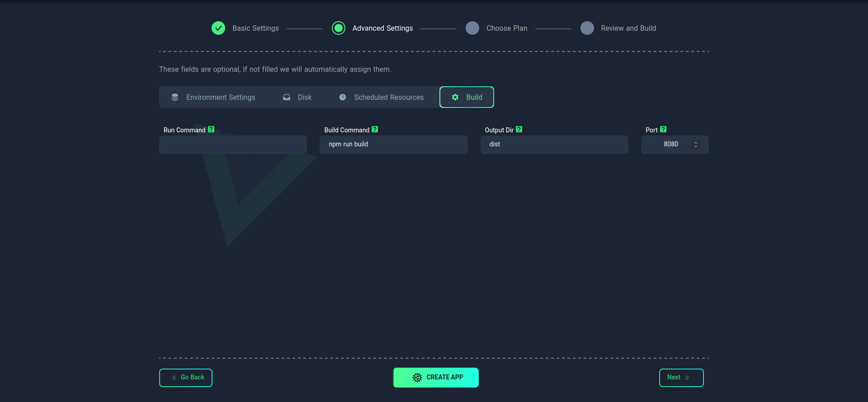Viewport: 868px width, 402px height.
Task: Click the Advanced Settings step circle
Action: [x=339, y=28]
